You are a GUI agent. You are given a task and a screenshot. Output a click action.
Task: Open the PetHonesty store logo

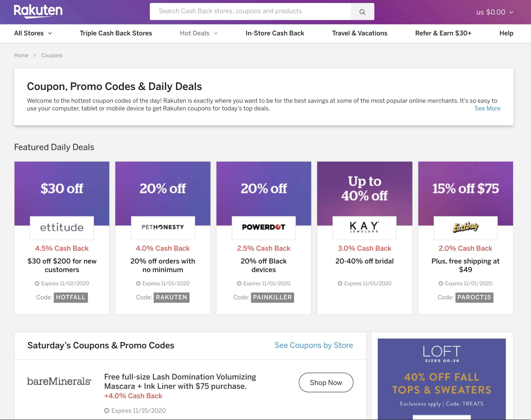coord(163,227)
